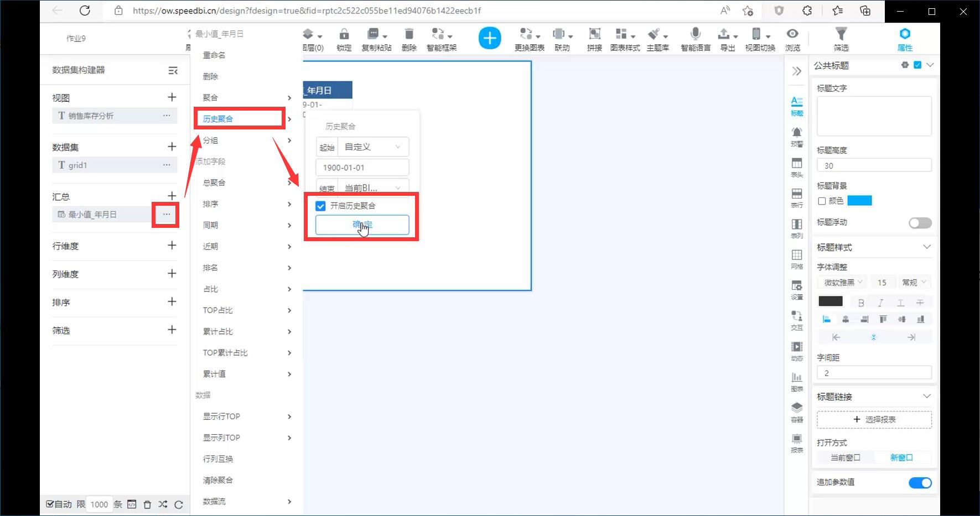
Task: Collapse the dataset builder panel
Action: pyautogui.click(x=173, y=70)
